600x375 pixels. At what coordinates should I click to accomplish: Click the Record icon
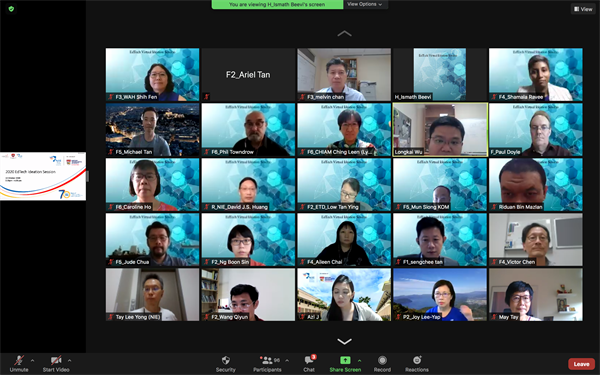point(382,360)
